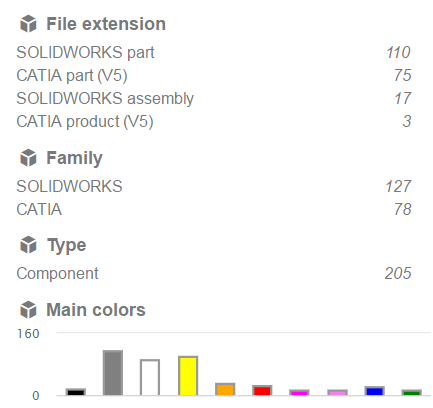Click the cube icon beside Main colors
This screenshot has width=433, height=408.
28,310
